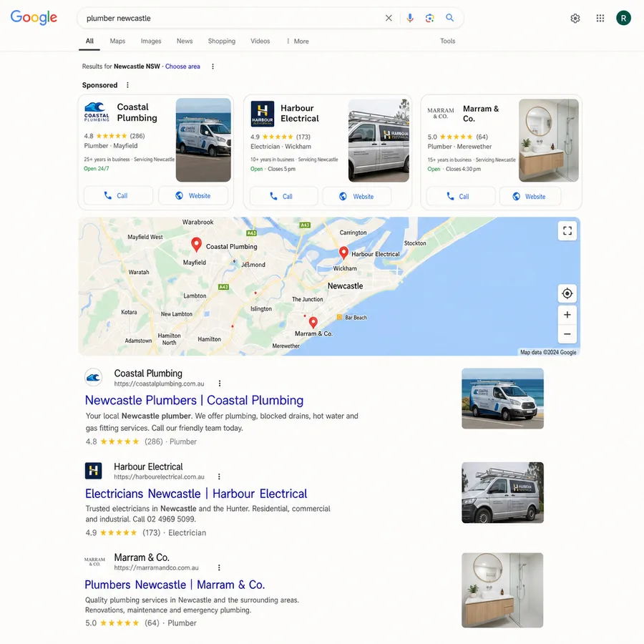Click the https://coastalplumbing.com.au URL text
This screenshot has height=644, width=644.
point(159,384)
